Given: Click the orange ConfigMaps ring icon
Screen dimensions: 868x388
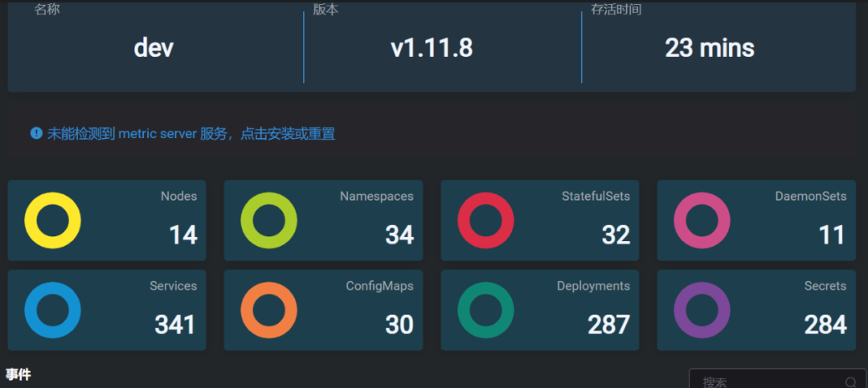Looking at the screenshot, I should (269, 310).
